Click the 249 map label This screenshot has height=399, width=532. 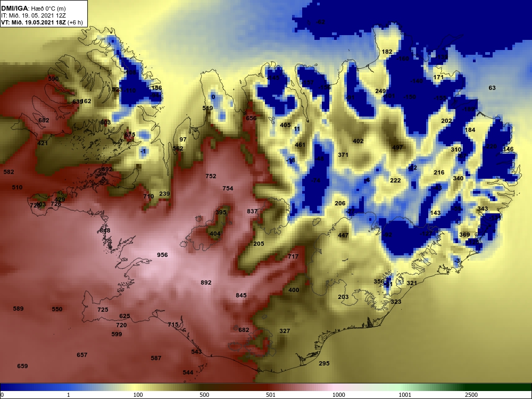[380, 91]
